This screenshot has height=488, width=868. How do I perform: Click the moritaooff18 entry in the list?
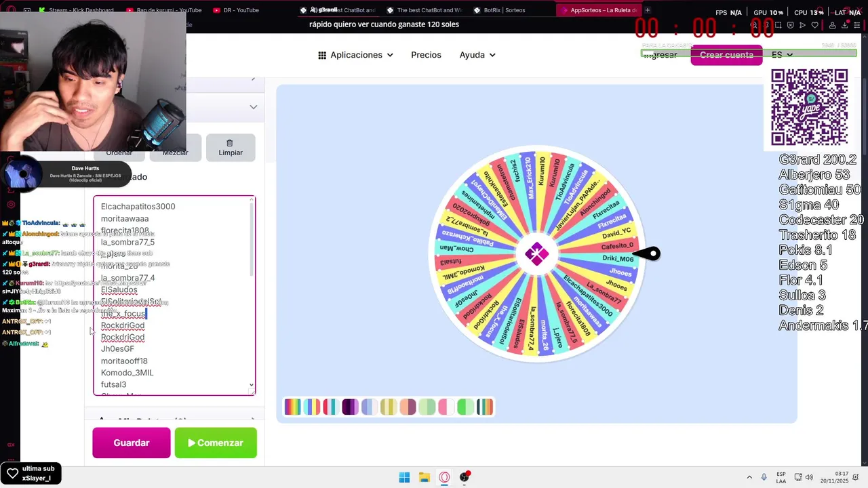coord(124,361)
